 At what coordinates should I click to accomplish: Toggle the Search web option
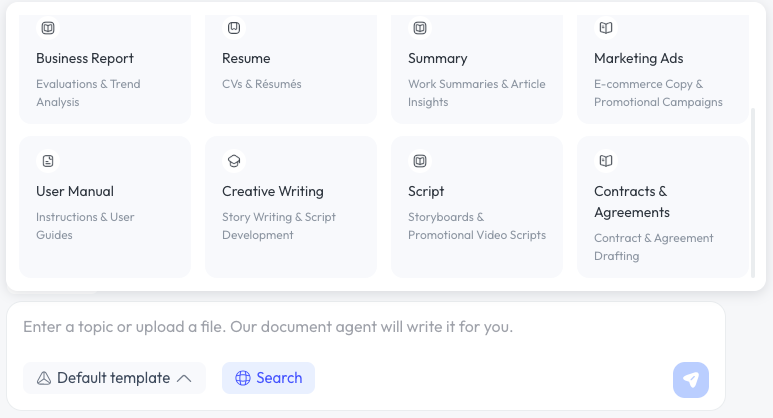(x=268, y=378)
